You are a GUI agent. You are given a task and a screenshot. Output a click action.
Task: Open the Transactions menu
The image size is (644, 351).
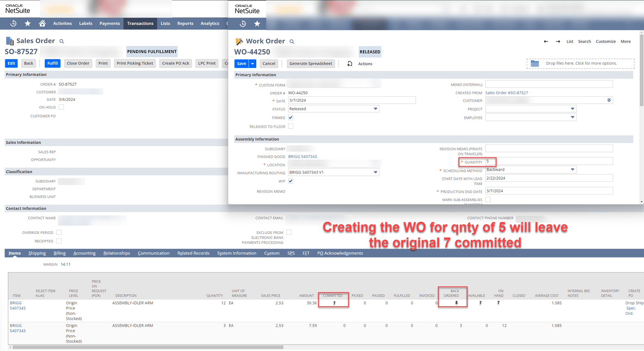tap(140, 24)
